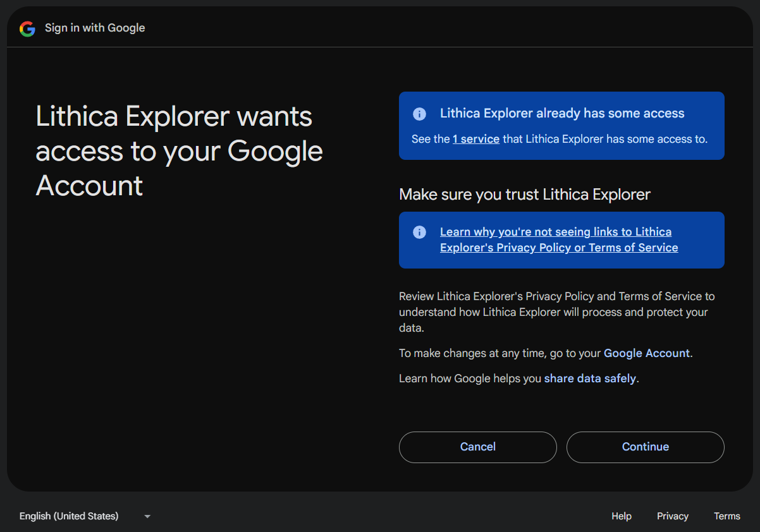
Task: Click info icon beside 'already has some access'
Action: pos(419,114)
